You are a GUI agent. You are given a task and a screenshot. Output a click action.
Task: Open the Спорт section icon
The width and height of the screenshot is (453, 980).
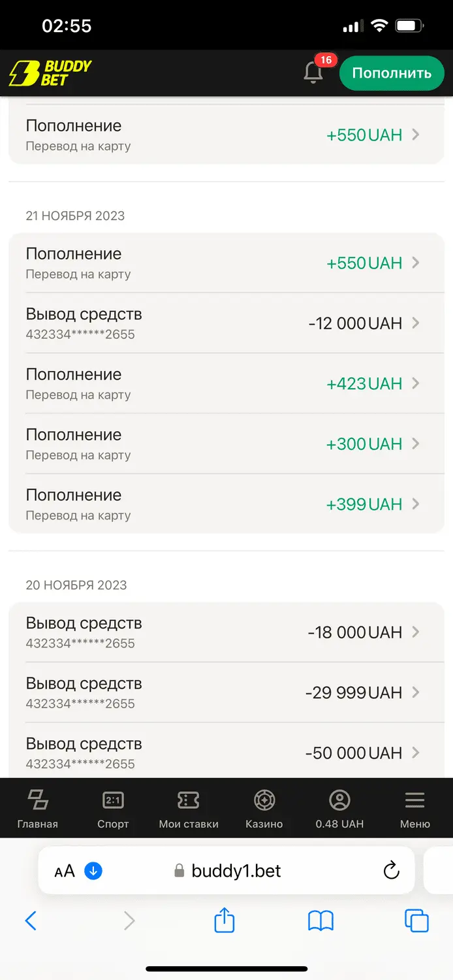tap(113, 800)
